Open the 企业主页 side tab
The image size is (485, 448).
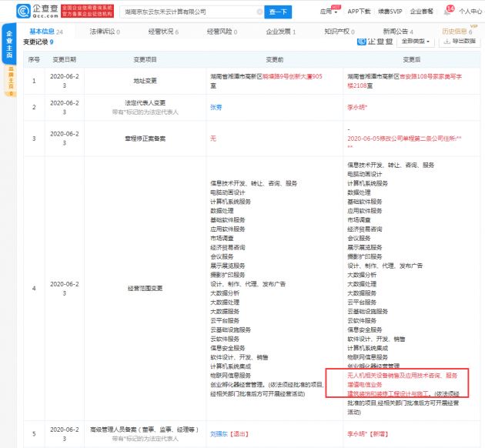click(x=9, y=44)
